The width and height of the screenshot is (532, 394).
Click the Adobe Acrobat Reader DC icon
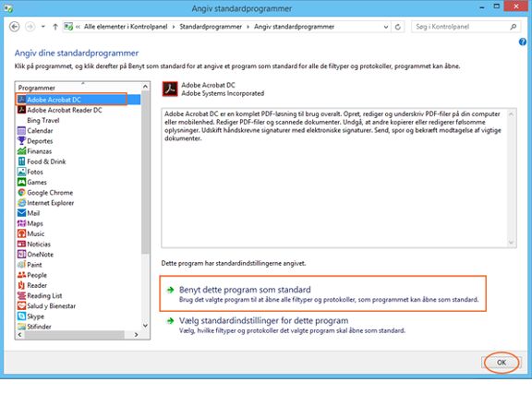21,110
